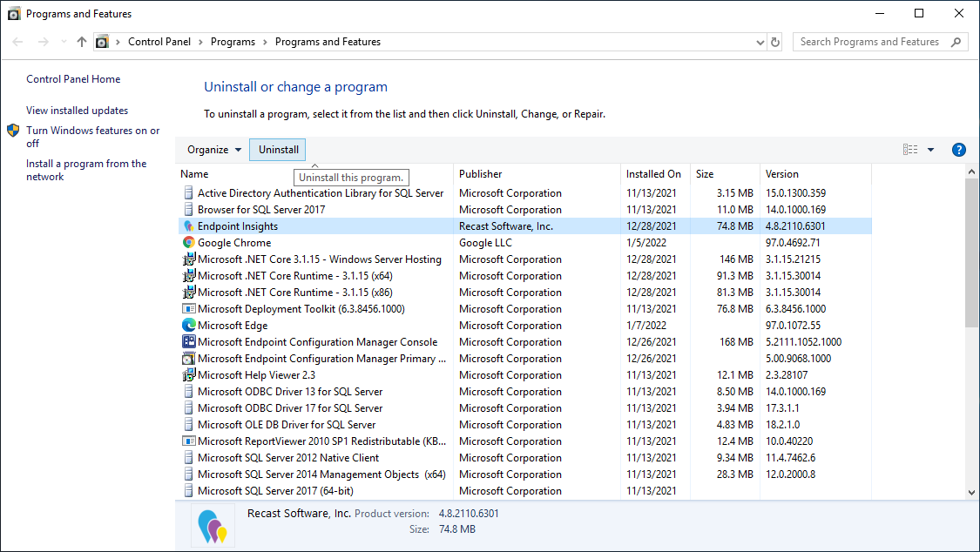Click the .NET Core Runtime (x86) icon
The width and height of the screenshot is (980, 552).
click(x=188, y=293)
